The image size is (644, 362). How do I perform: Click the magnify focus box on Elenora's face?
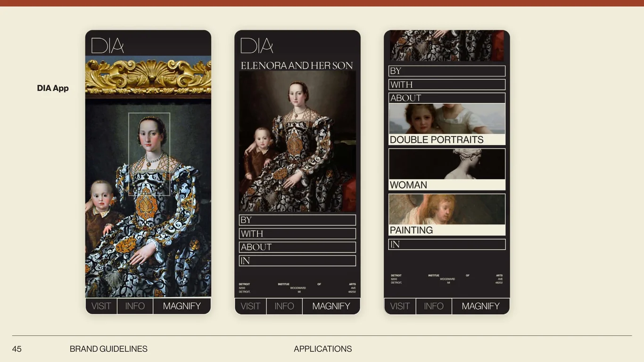pos(149,154)
